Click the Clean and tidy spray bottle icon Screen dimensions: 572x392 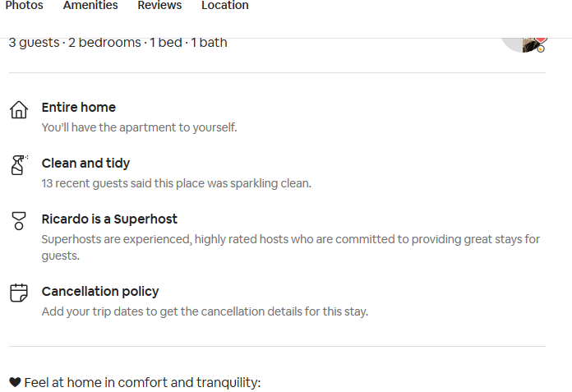19,165
